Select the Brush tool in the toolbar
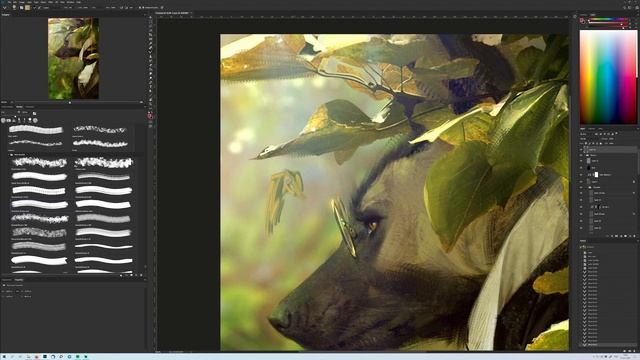Screen dimensions: 640x360 [151, 52]
